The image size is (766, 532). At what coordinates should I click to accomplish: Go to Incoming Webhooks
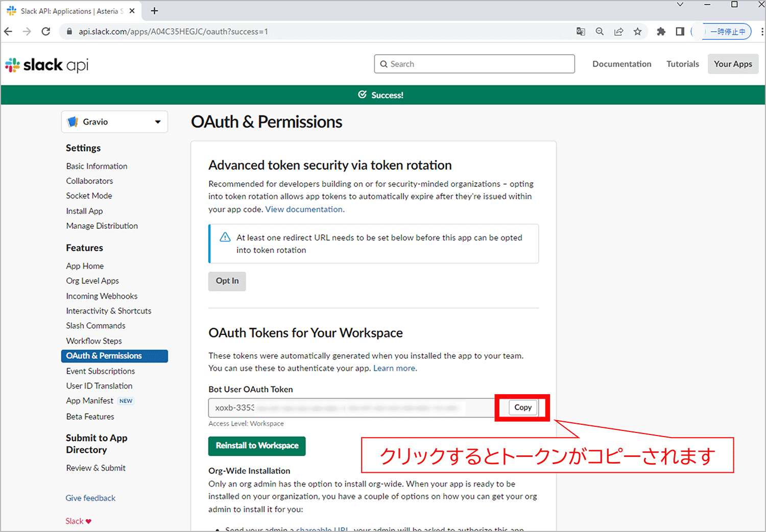coord(102,296)
